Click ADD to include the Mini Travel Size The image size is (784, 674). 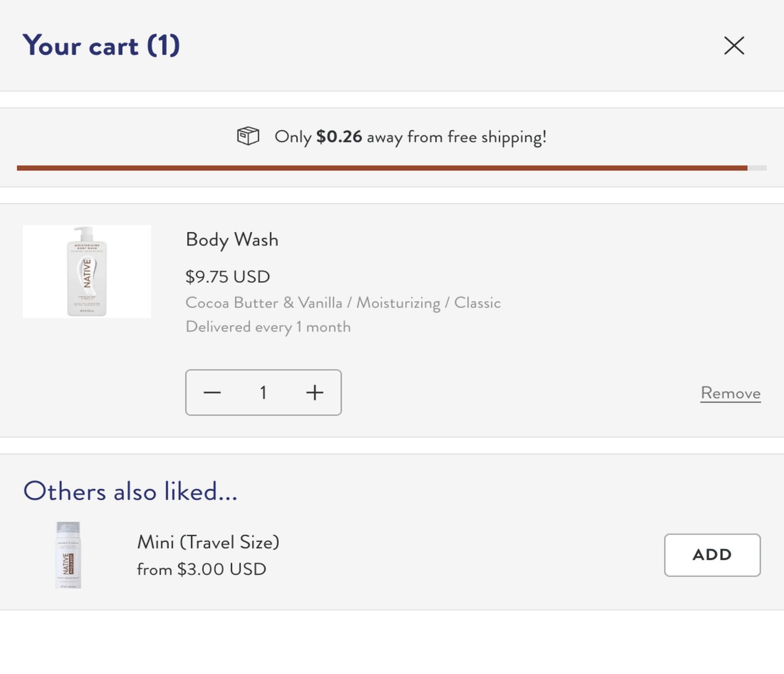[x=712, y=555]
